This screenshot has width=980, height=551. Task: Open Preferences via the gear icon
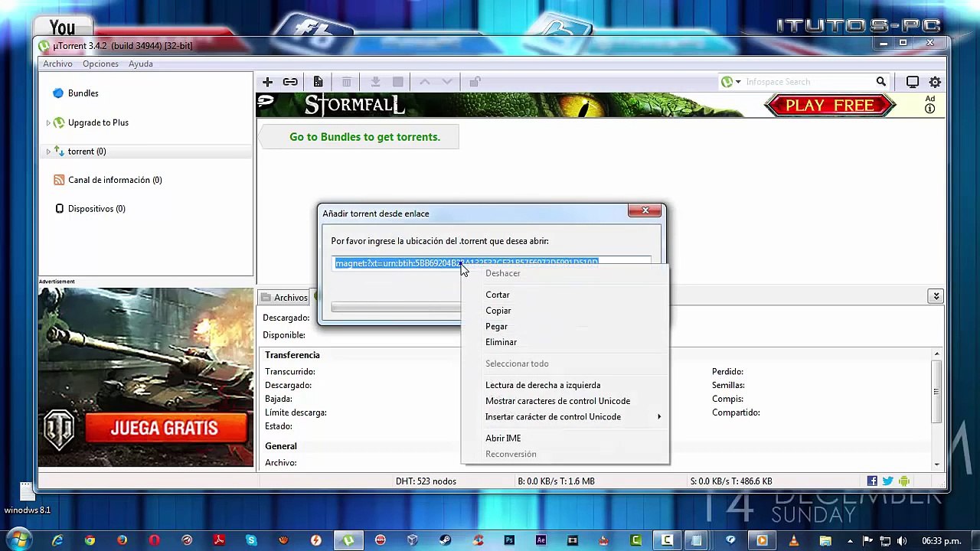pyautogui.click(x=935, y=82)
